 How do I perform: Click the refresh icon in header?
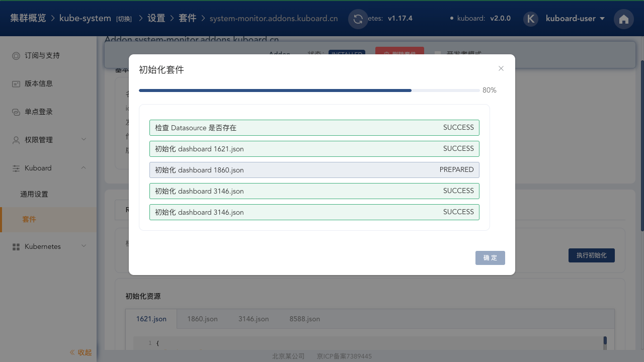tap(358, 19)
